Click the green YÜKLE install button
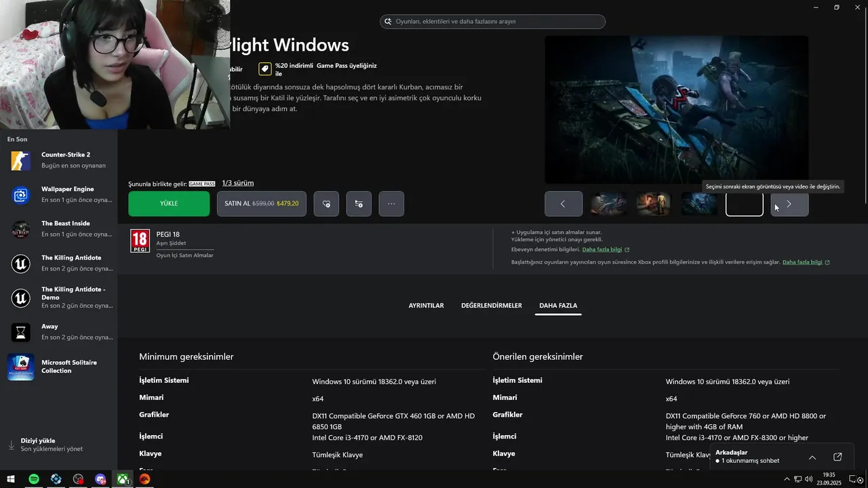Image resolution: width=868 pixels, height=488 pixels. [x=169, y=203]
